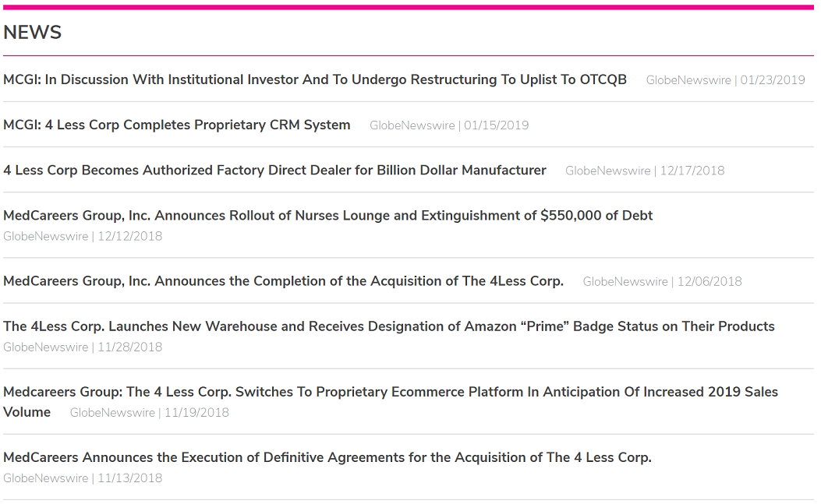
Task: Click the word Volume ending the ecommerce headline
Action: [x=27, y=412]
